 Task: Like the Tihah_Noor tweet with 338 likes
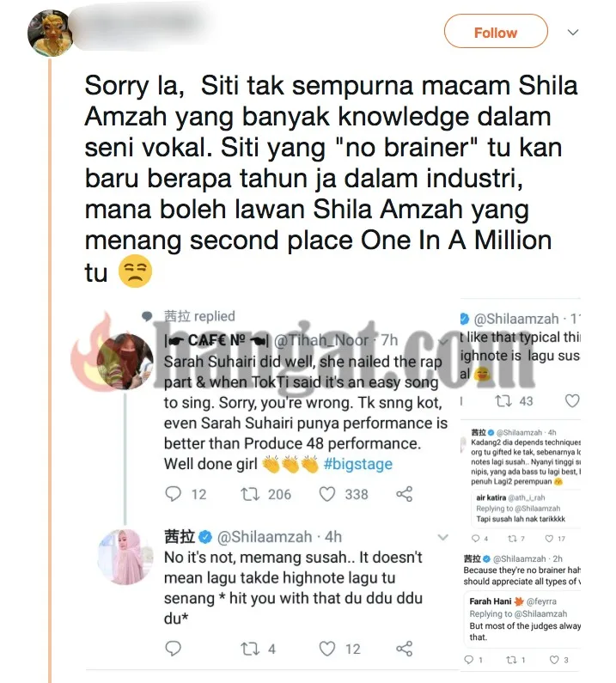pos(327,494)
